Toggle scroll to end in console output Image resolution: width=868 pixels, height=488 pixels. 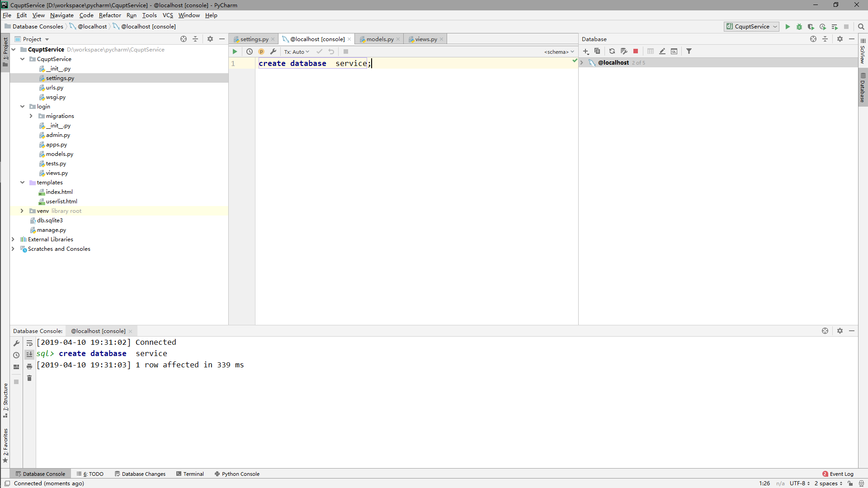(x=29, y=355)
